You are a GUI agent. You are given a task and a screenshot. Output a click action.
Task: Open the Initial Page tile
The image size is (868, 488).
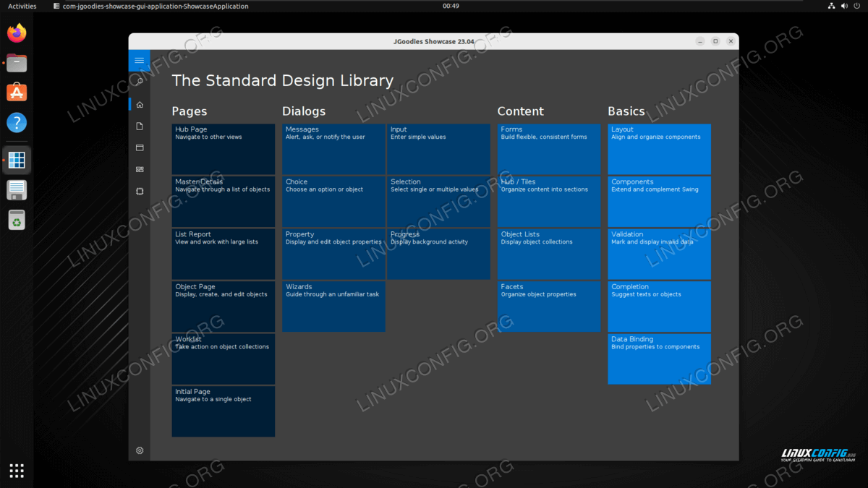tap(224, 411)
